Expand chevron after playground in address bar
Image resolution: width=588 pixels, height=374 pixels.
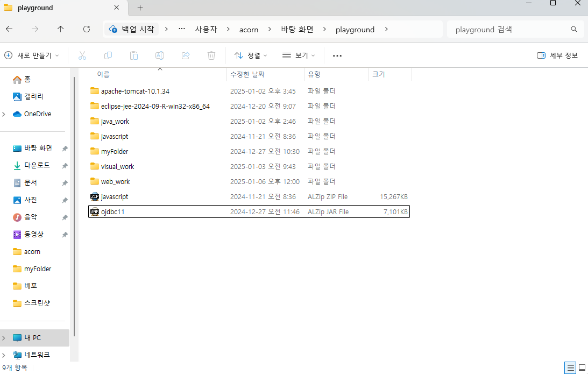click(386, 29)
